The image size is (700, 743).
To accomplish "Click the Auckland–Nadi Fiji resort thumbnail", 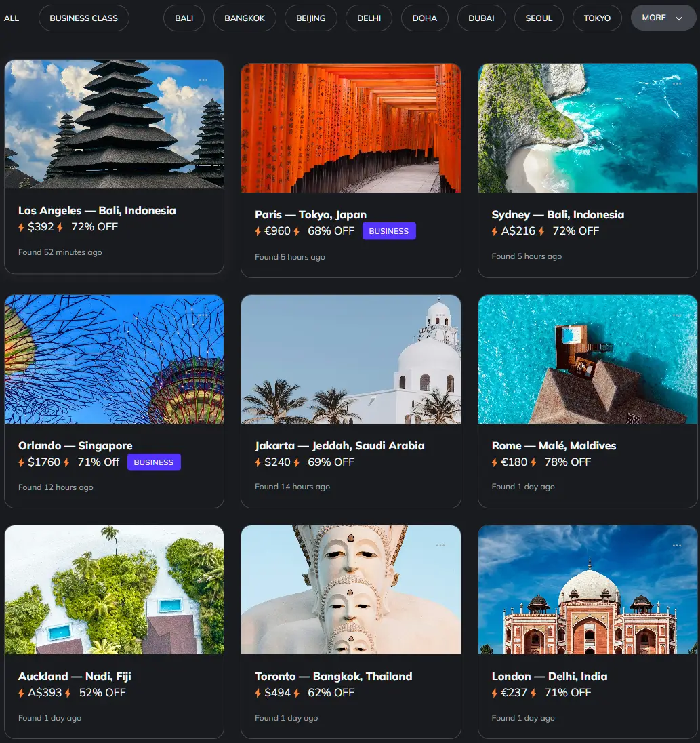I will coord(114,590).
